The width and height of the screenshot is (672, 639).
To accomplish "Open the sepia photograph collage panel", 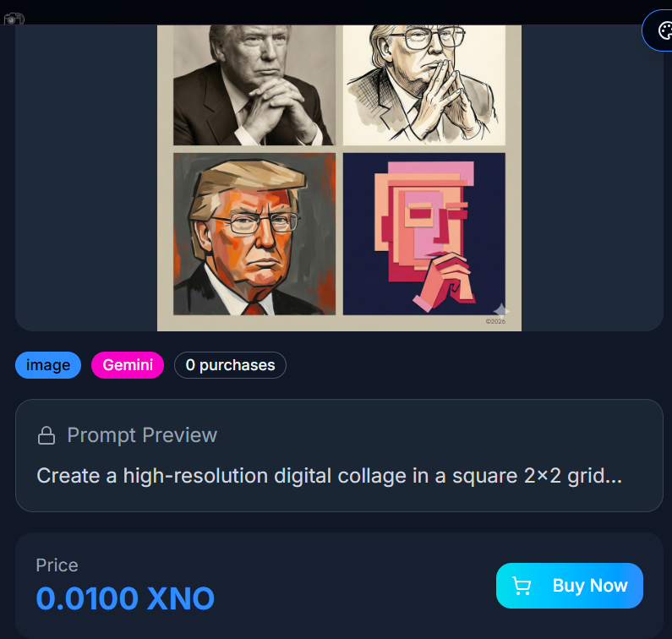I will point(254,85).
